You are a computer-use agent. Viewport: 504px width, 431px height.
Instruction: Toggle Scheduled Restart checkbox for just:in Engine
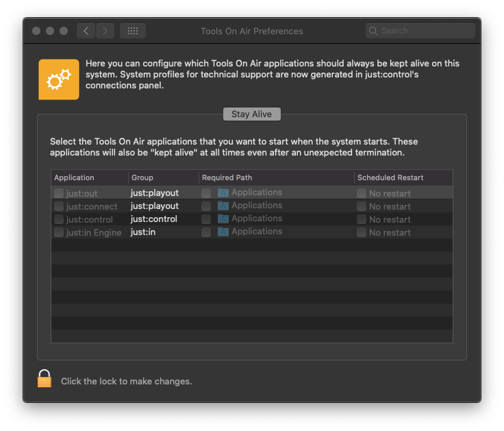tap(362, 232)
